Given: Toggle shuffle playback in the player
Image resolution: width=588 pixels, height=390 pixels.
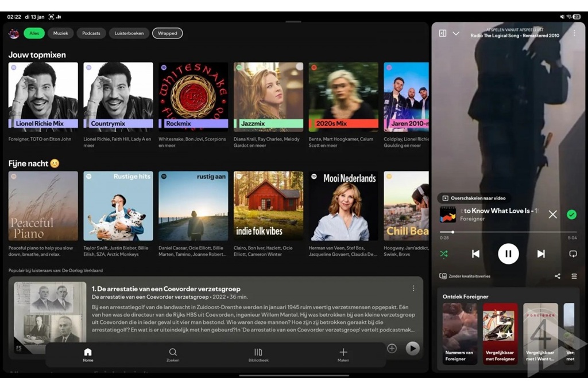Looking at the screenshot, I should pos(444,253).
